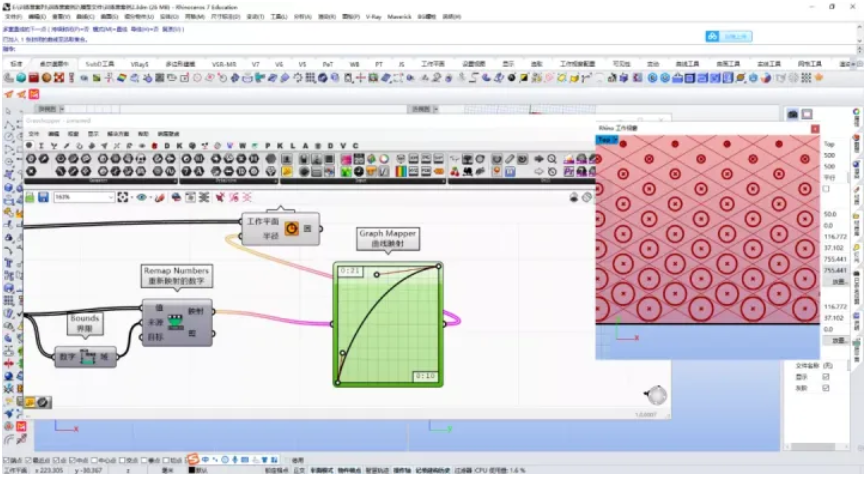Click the Bounds component icon
Image resolution: width=867 pixels, height=480 pixels.
click(86, 357)
